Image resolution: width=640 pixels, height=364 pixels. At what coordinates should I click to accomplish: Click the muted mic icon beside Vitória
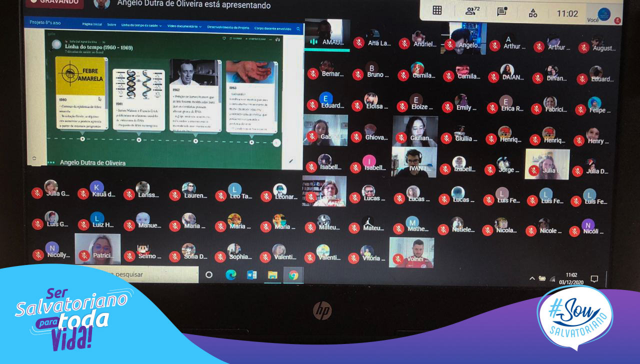coord(353,258)
